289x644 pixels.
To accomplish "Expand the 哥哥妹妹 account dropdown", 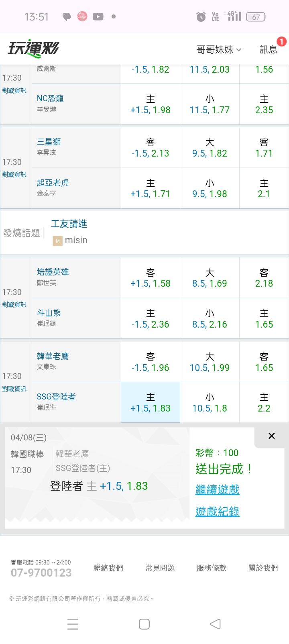I will click(219, 49).
